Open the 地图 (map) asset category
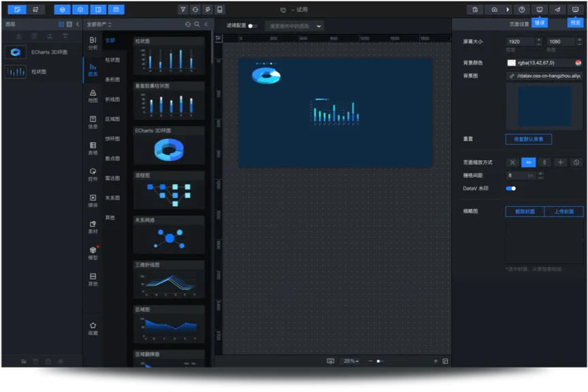This screenshot has height=392, width=588. (x=93, y=96)
